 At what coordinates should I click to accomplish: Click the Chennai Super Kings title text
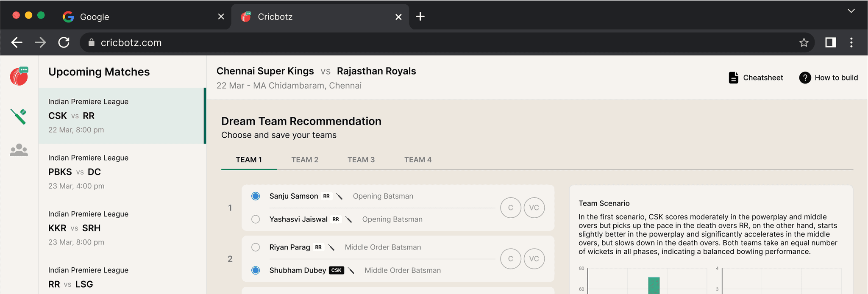265,71
